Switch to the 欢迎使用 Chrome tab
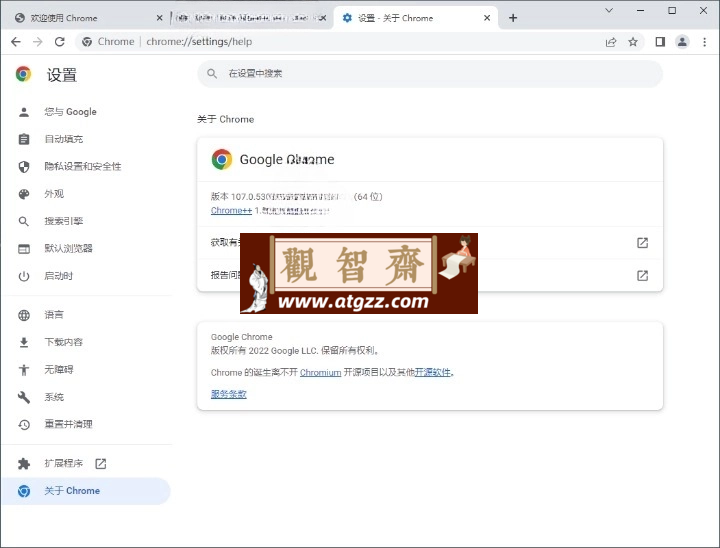 coord(84,18)
